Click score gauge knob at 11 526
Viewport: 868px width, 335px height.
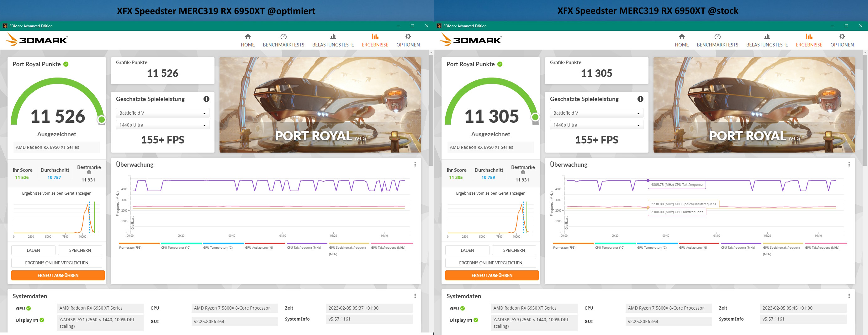(x=101, y=119)
